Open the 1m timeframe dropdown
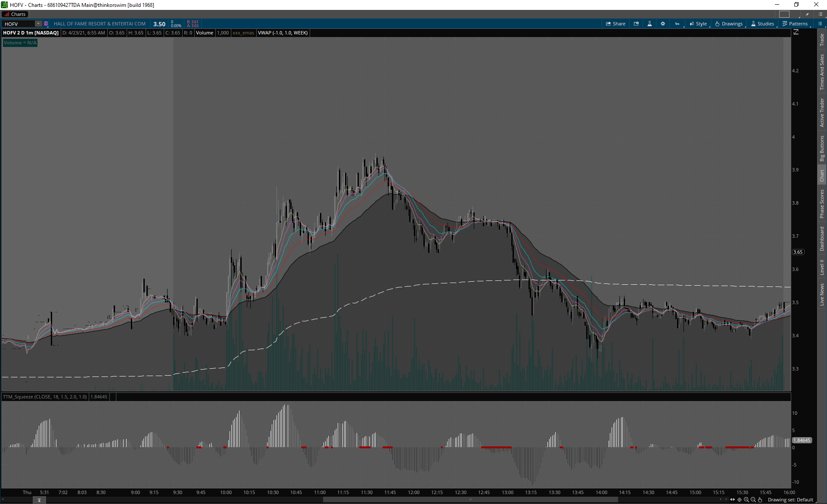Image resolution: width=827 pixels, height=504 pixels. point(678,24)
